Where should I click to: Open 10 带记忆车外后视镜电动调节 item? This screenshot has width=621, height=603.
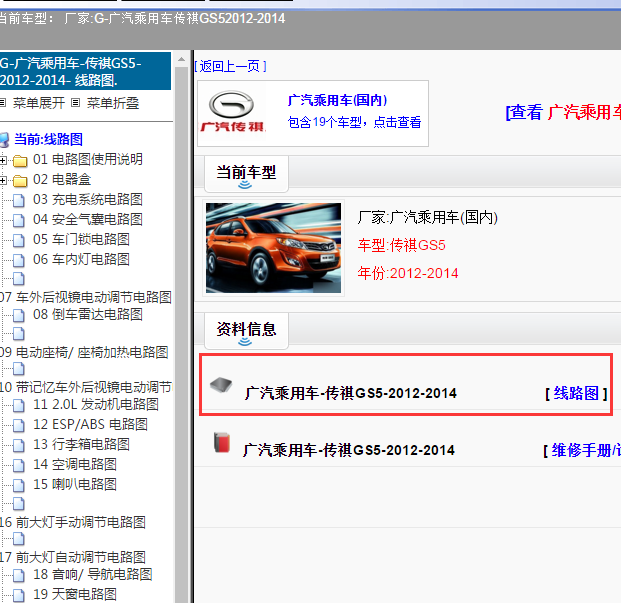(x=86, y=387)
